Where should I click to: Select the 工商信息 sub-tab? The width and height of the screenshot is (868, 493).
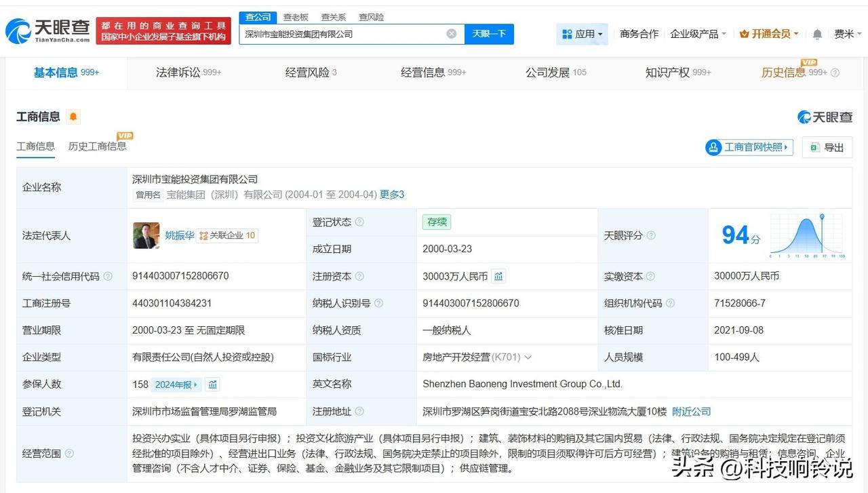click(36, 146)
